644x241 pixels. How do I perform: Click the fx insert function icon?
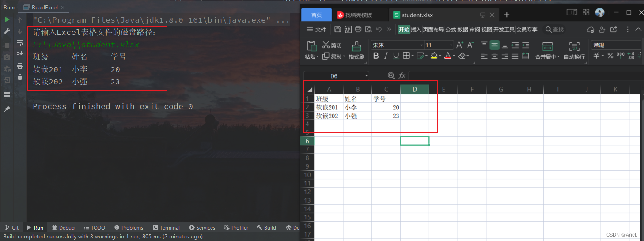pyautogui.click(x=402, y=76)
